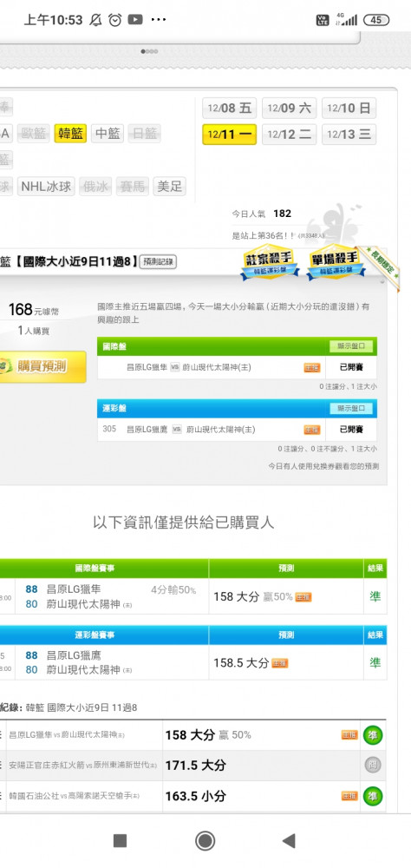Click VS icon in 國際盤 match row
The image size is (411, 868).
175,367
